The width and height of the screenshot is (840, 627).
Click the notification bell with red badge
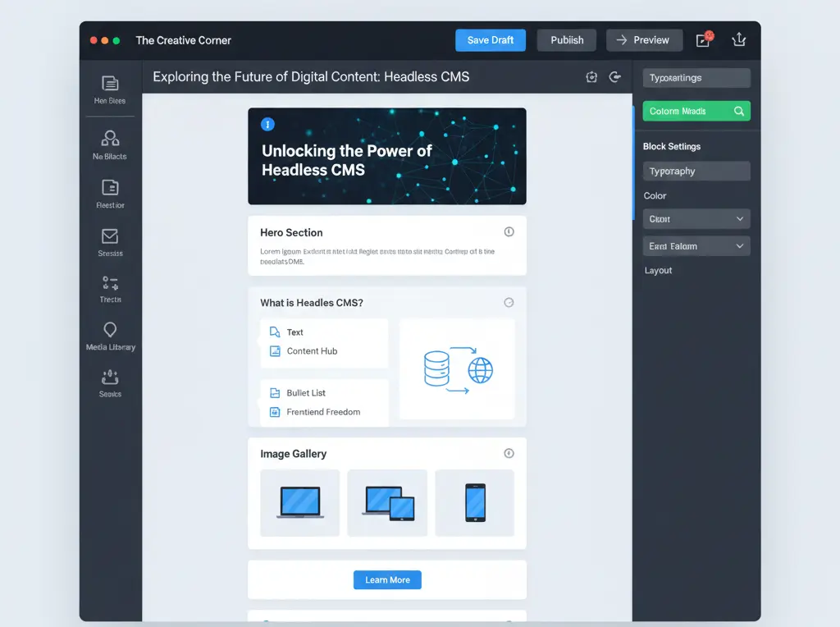703,39
